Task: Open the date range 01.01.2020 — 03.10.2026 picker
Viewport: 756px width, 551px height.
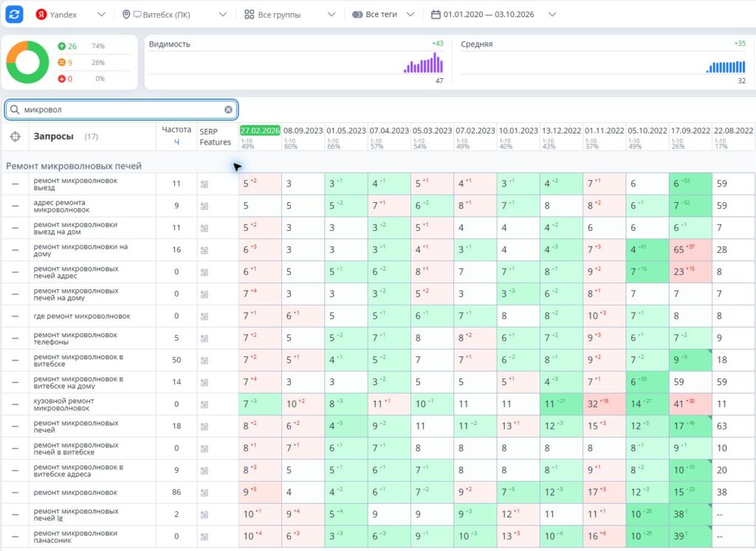Action: pos(494,15)
